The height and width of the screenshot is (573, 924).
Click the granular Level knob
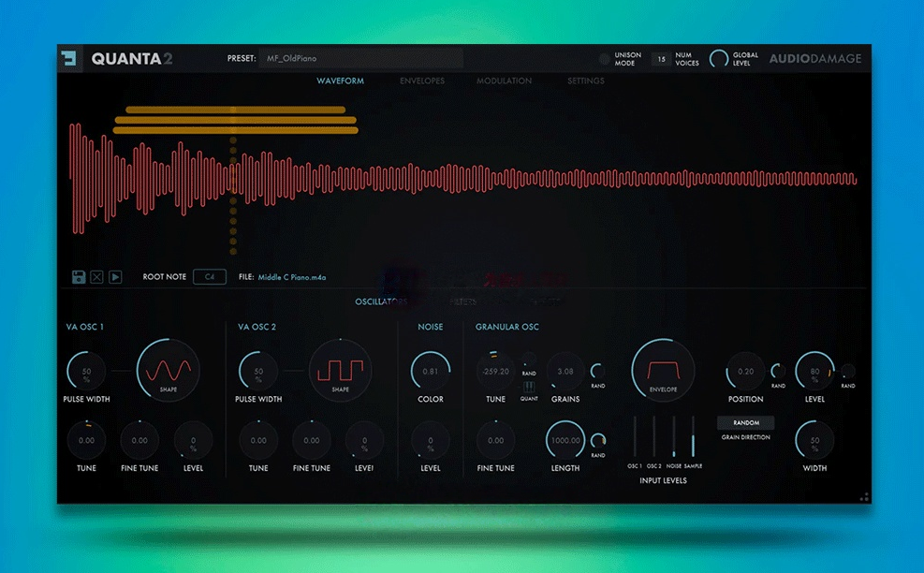(815, 372)
